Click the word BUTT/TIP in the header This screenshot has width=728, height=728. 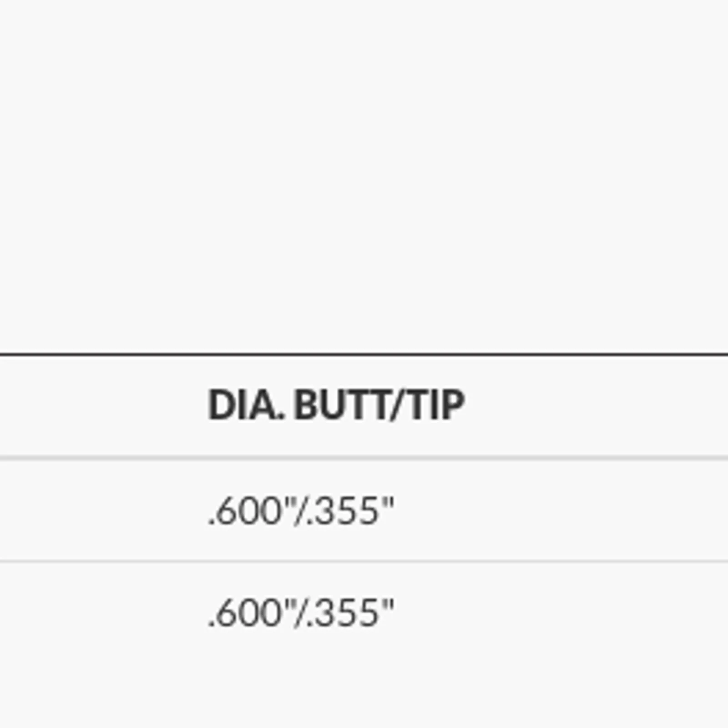click(379, 404)
